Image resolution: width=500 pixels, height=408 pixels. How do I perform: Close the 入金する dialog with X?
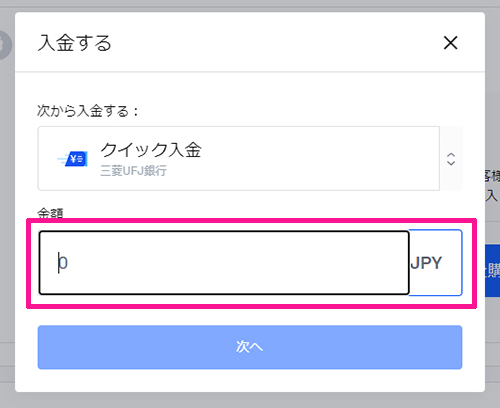click(450, 43)
